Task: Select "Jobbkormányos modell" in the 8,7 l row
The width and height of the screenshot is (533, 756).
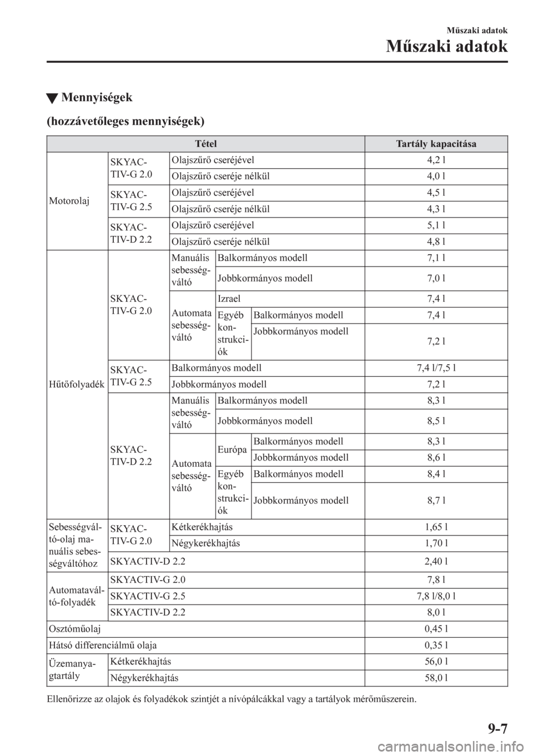Action: click(x=301, y=501)
